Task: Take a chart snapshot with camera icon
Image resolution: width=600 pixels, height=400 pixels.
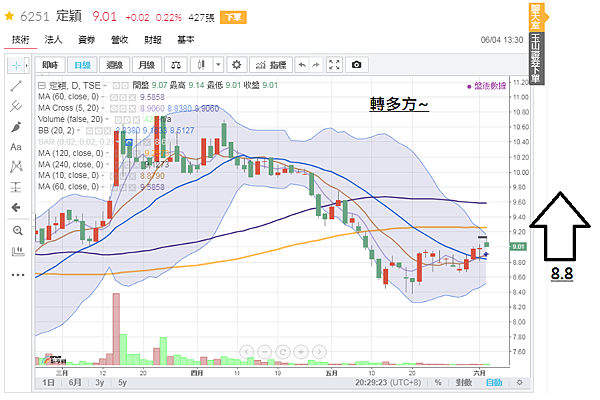Action: tap(357, 65)
